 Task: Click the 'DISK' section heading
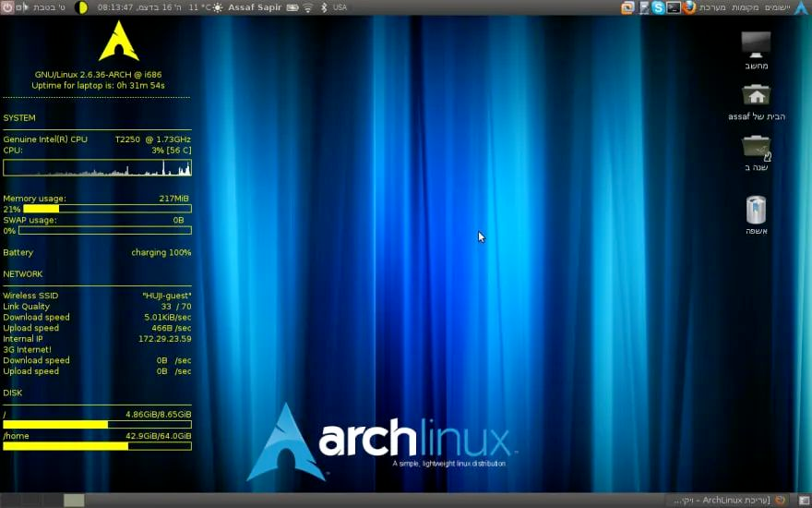click(12, 393)
